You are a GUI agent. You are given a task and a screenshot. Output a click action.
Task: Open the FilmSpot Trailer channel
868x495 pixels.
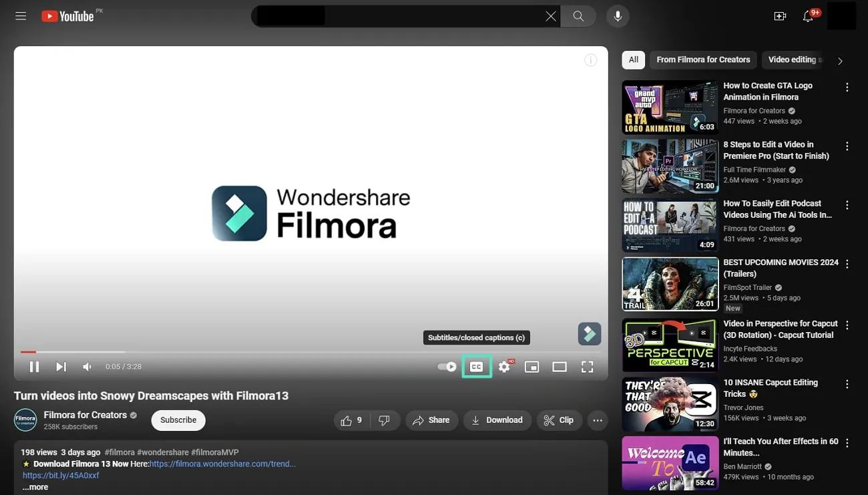coord(748,287)
